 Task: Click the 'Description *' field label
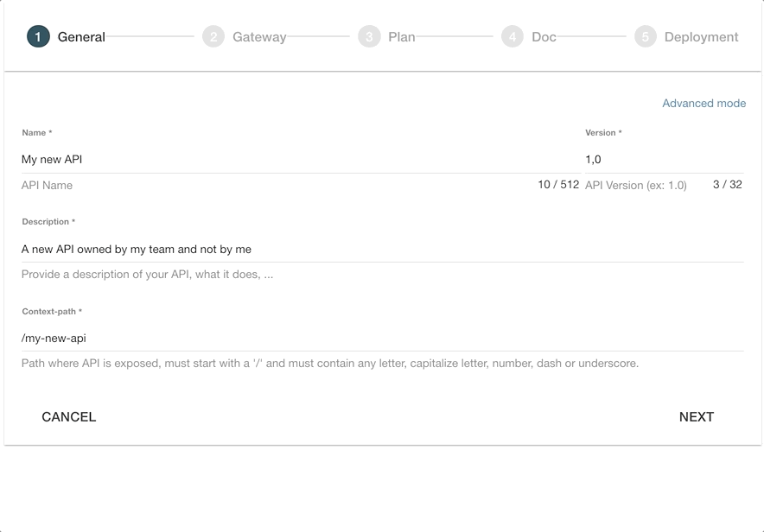pyautogui.click(x=48, y=222)
